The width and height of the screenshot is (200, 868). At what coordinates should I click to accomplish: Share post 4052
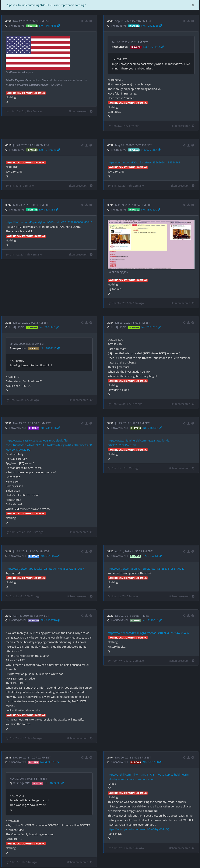coord(184,145)
